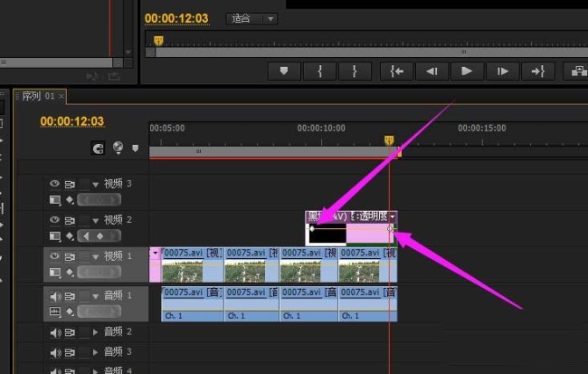Click the Add Marker button in monitor

284,71
